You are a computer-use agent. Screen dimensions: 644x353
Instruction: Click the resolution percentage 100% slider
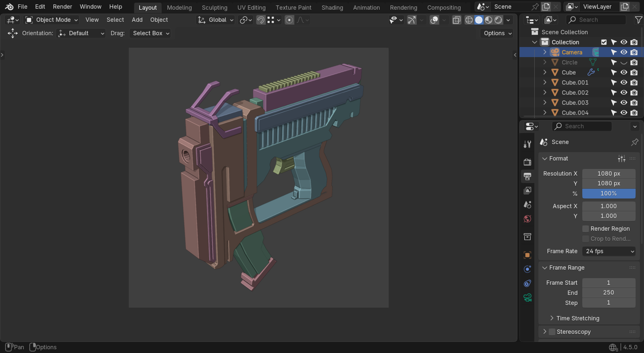pos(609,193)
